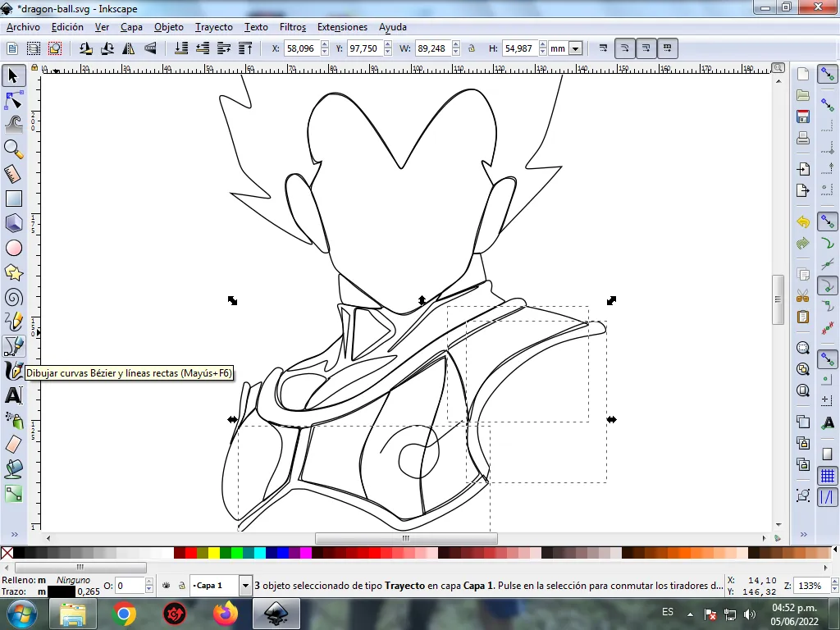The height and width of the screenshot is (630, 840).
Task: Select the Paint bucket fill tool
Action: (13, 468)
